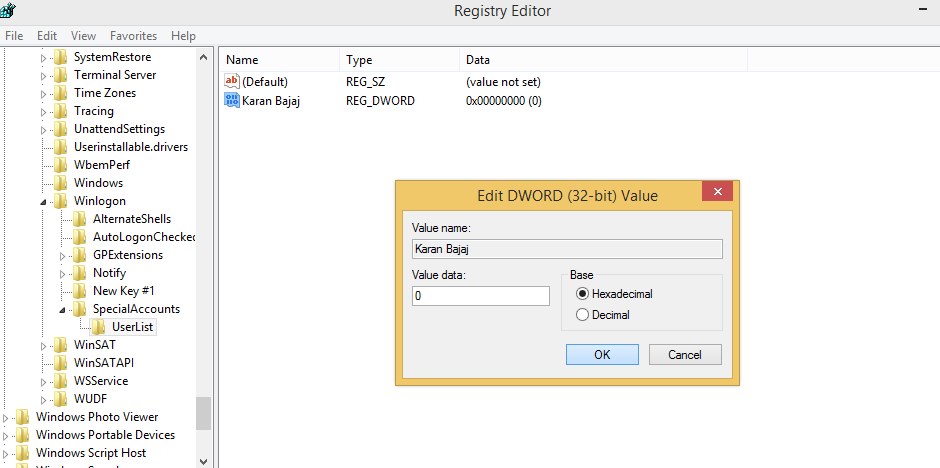The image size is (940, 468).
Task: Click the Type column header
Action: click(400, 60)
